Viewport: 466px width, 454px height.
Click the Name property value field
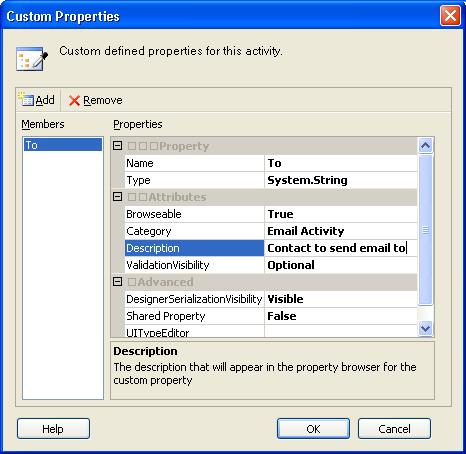click(341, 163)
